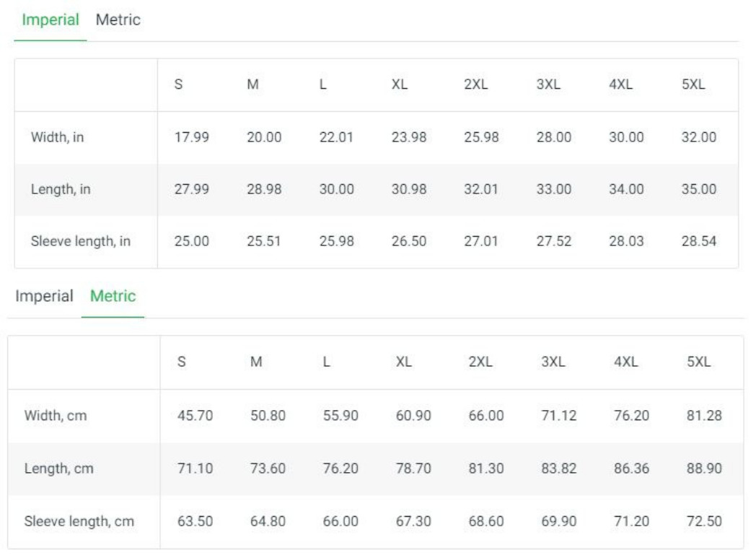This screenshot has height=558, width=756.
Task: Select Imperial tab above the second table
Action: click(x=44, y=296)
